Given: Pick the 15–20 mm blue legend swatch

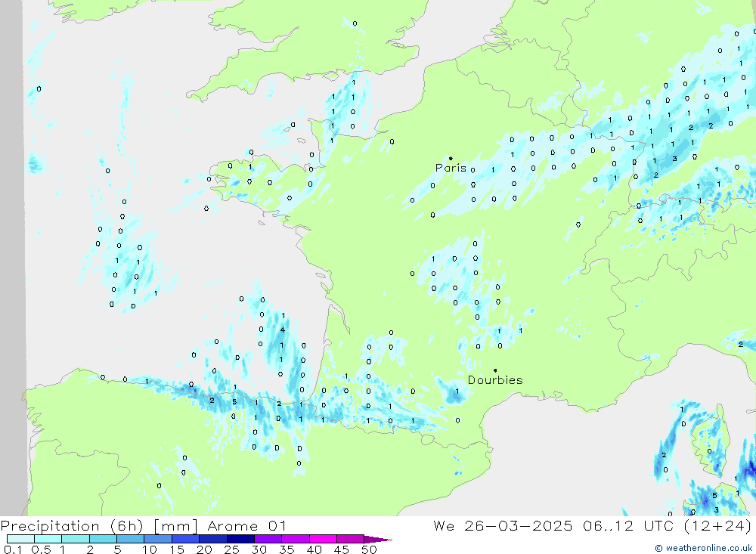Looking at the screenshot, I should (x=186, y=539).
